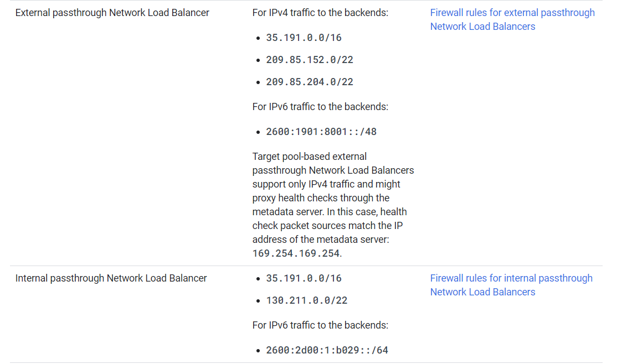
Task: Click the "Target pool-based external" paragraph start
Action: point(309,157)
